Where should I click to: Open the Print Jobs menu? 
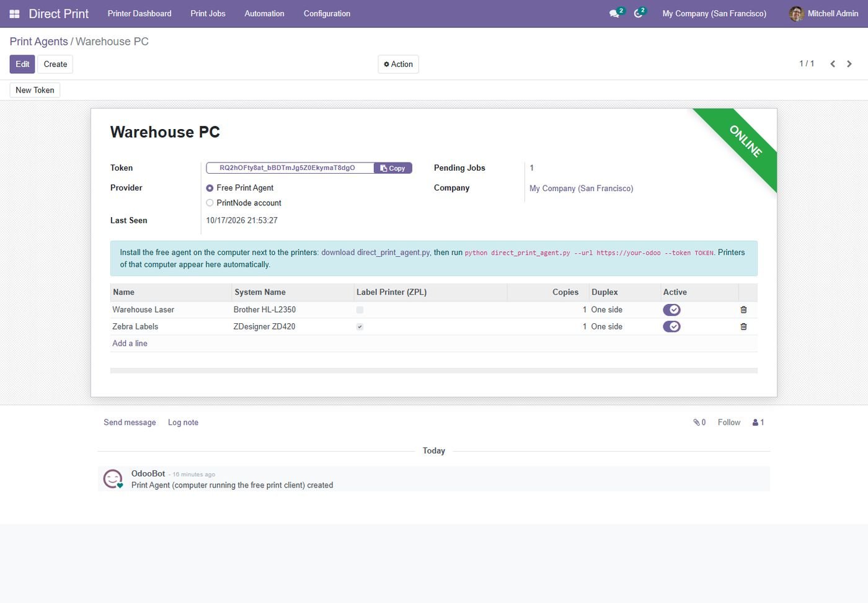pos(208,14)
